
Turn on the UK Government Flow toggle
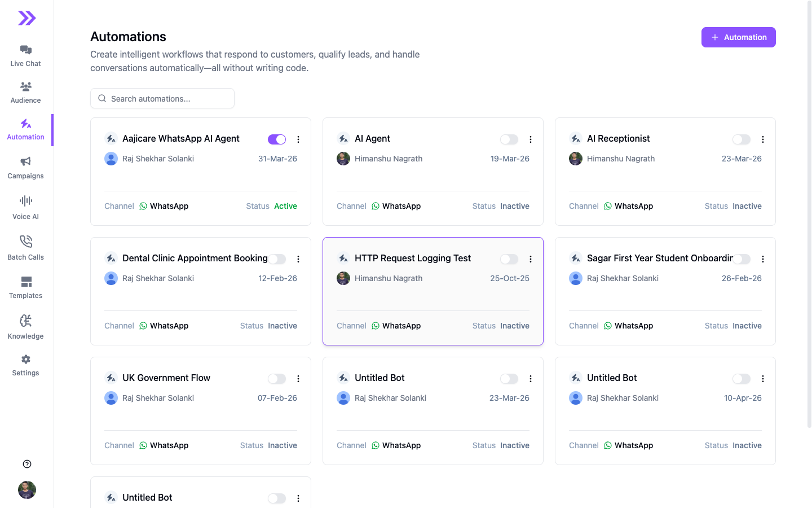[x=277, y=379]
